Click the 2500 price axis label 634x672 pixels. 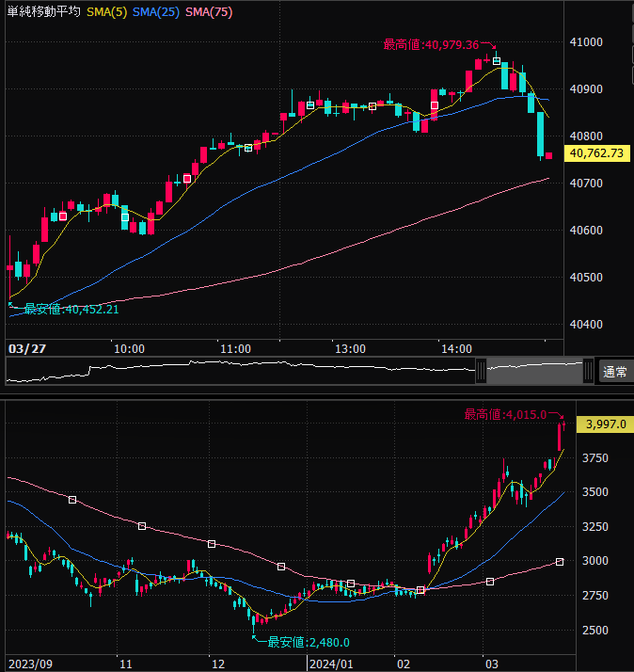click(x=595, y=631)
